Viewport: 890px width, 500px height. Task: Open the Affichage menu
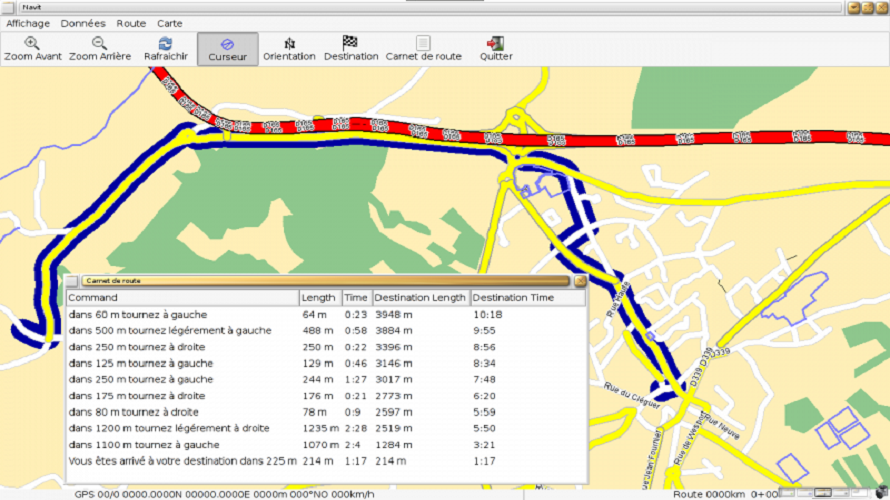pyautogui.click(x=28, y=23)
